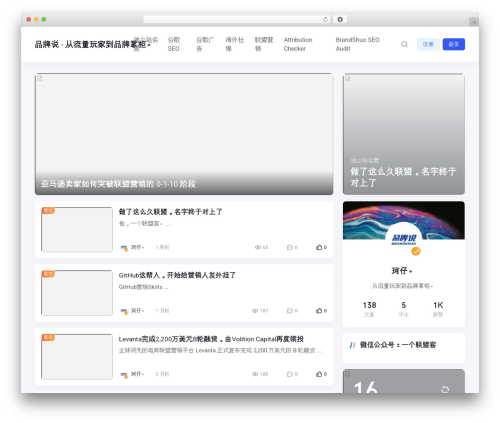Click the dark round icon beside address bar
The image size is (500, 423).
coord(340,19)
